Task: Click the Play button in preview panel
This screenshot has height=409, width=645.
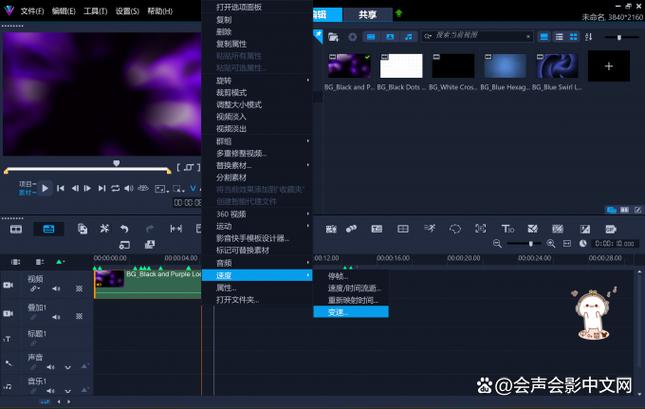Action: pyautogui.click(x=45, y=188)
